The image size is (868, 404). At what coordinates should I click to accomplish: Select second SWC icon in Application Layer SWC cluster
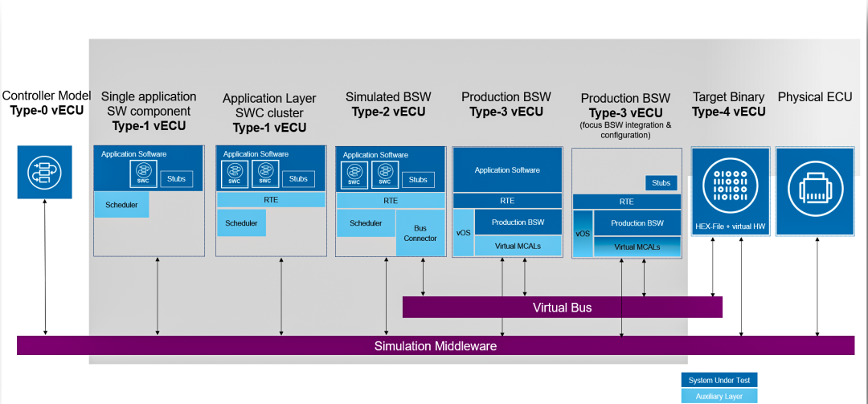265,173
